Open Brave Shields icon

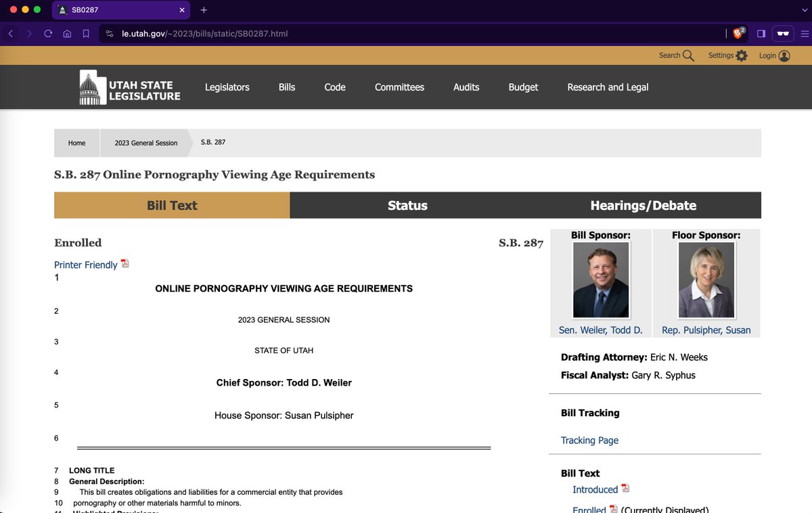(739, 33)
